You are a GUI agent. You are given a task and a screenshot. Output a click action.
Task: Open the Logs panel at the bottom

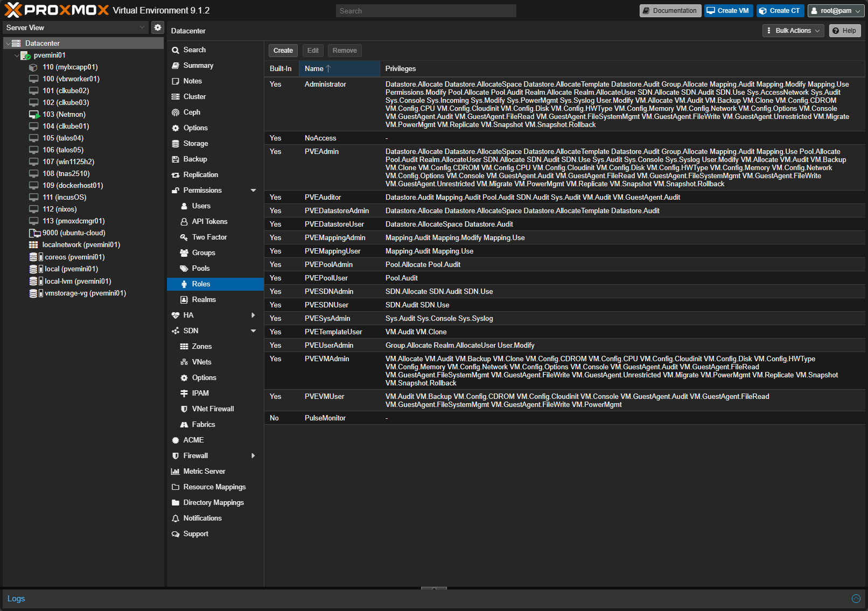[x=16, y=599]
